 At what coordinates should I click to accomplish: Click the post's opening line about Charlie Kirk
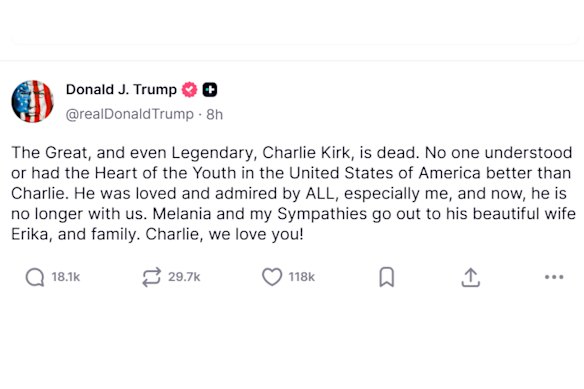pos(292,153)
